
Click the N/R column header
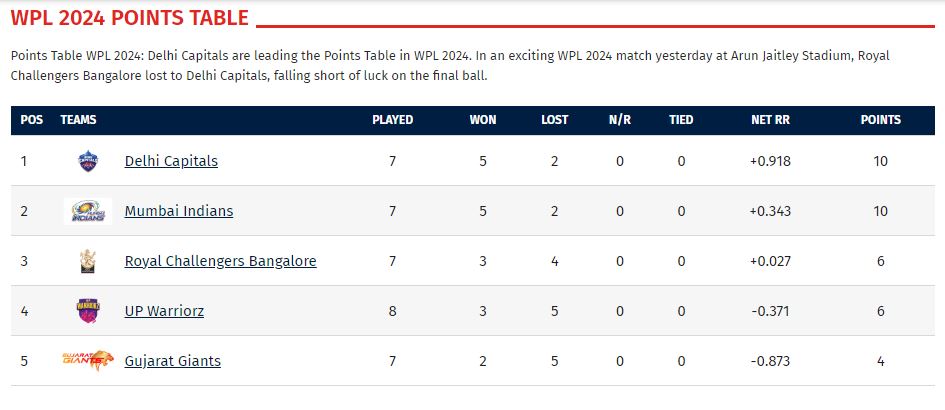tap(620, 120)
